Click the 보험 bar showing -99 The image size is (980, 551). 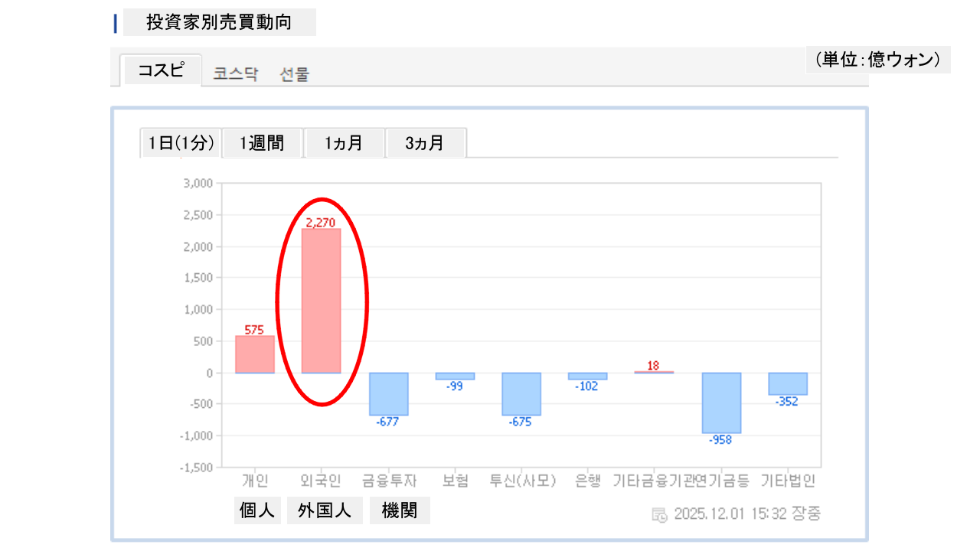(455, 376)
